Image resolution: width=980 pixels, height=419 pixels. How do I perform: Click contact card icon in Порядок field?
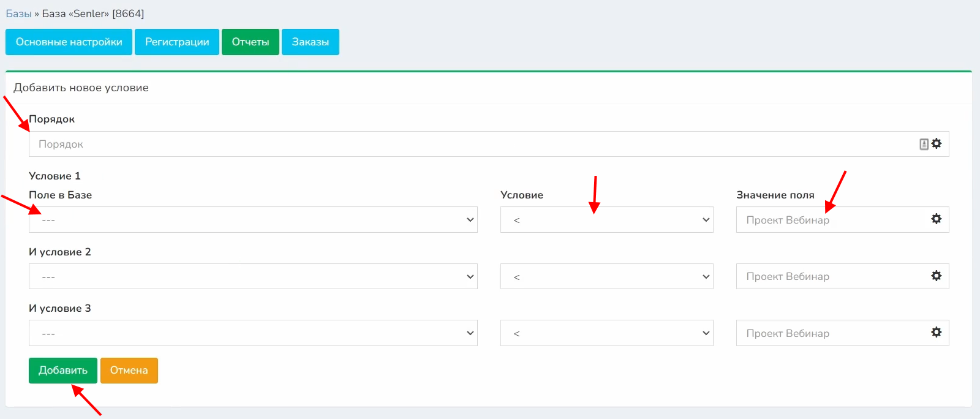tap(924, 144)
